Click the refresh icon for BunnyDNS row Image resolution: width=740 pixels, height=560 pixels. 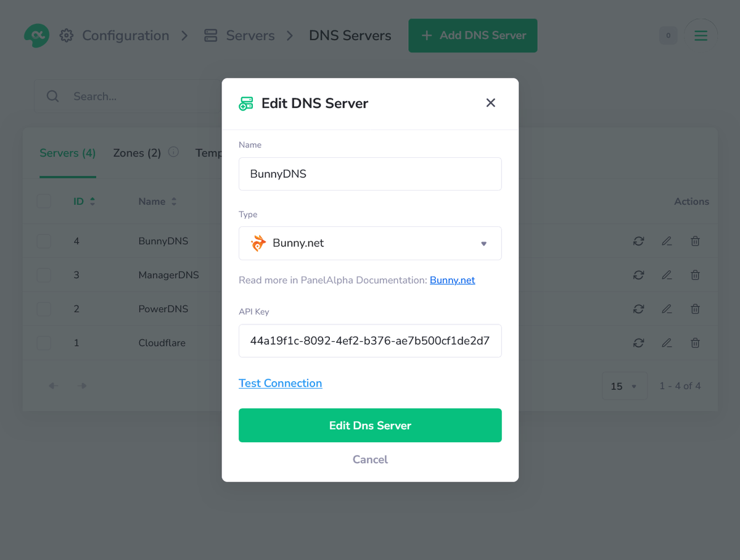coord(638,241)
